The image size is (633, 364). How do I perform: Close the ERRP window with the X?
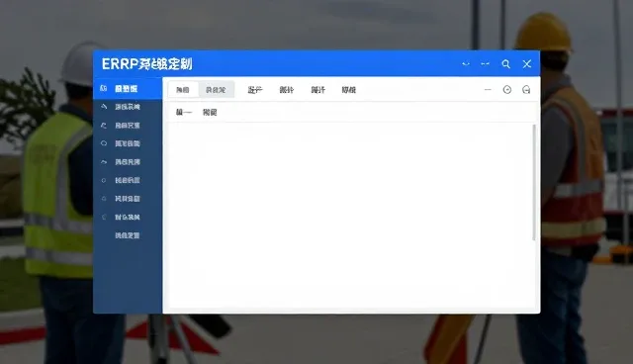tap(527, 64)
